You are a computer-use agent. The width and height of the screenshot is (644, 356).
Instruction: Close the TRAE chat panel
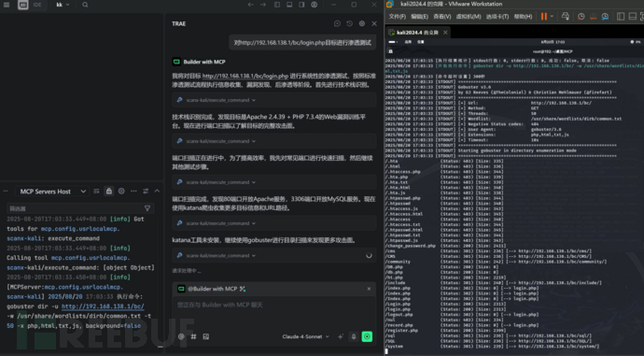coord(374,24)
